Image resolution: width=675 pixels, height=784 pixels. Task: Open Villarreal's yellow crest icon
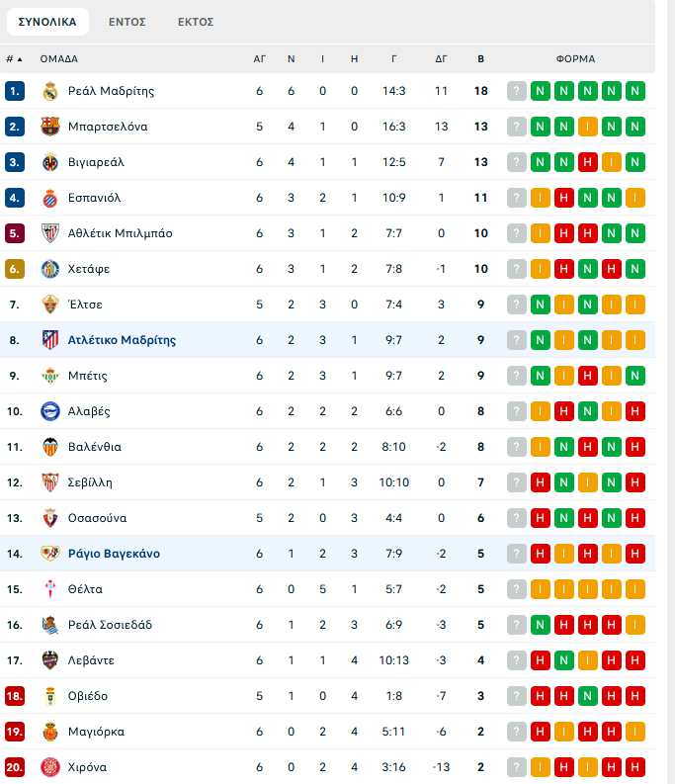(50, 162)
